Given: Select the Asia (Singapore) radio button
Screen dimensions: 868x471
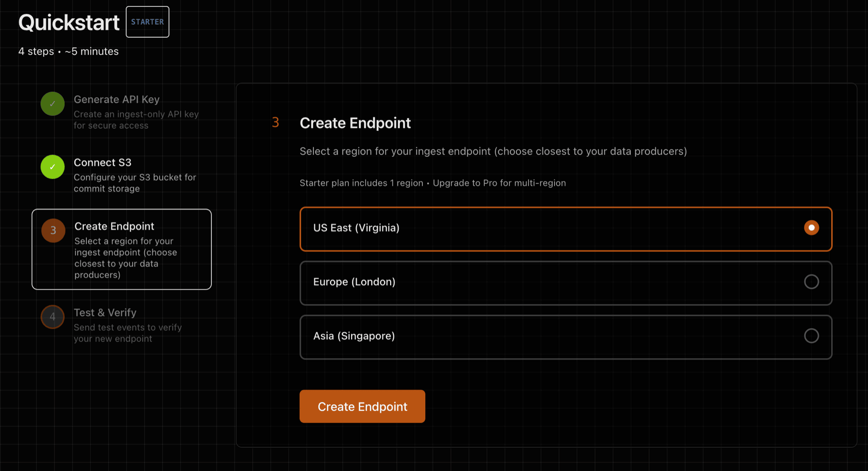Looking at the screenshot, I should [812, 335].
